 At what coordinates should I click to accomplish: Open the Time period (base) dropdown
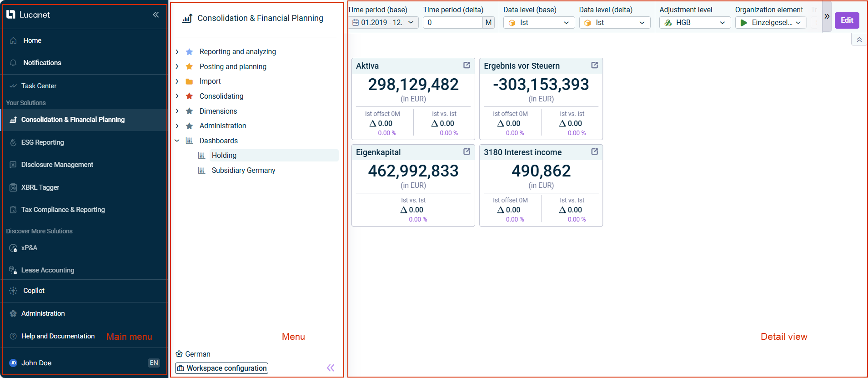pos(384,22)
